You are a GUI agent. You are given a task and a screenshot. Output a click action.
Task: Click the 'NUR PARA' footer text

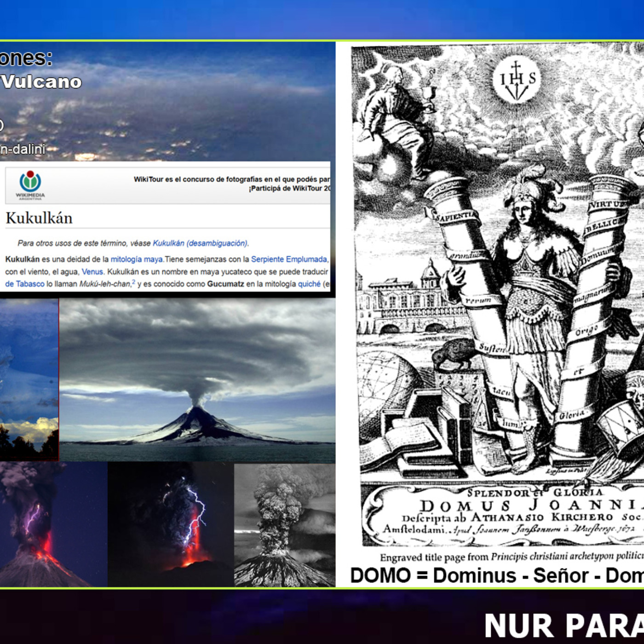pos(564,626)
